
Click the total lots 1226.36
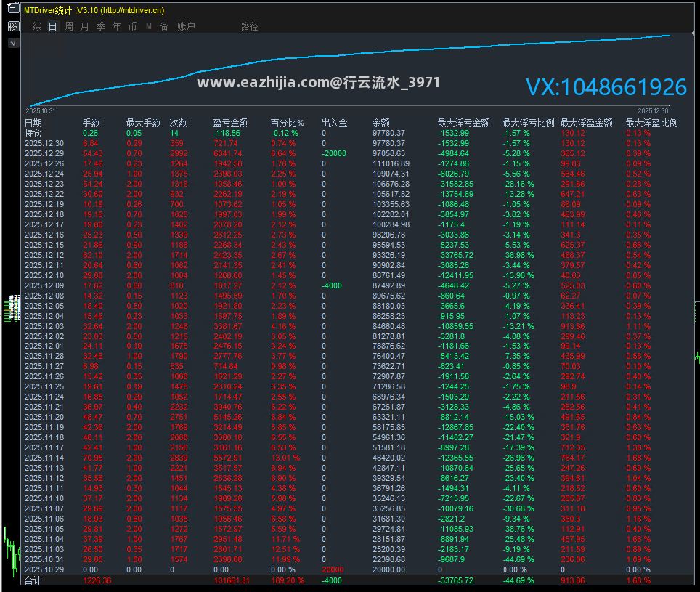pyautogui.click(x=97, y=581)
